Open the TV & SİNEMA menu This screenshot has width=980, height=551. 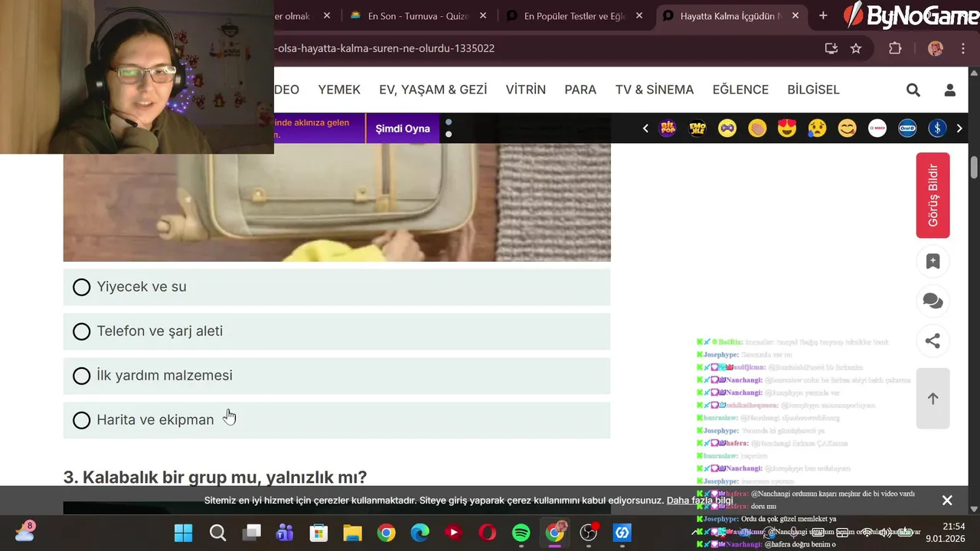tap(655, 90)
